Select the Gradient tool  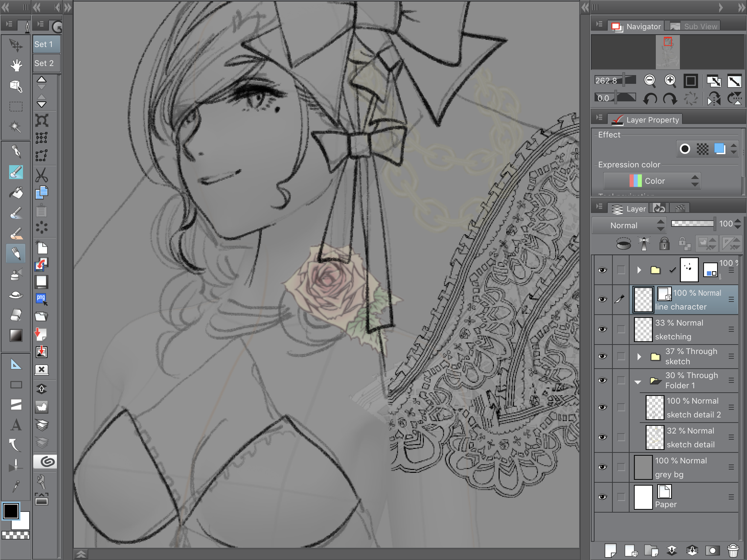pyautogui.click(x=16, y=335)
